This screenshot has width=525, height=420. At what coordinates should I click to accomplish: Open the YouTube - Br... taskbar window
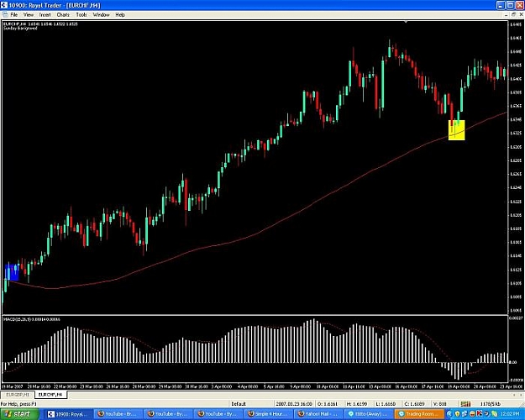coord(118,414)
